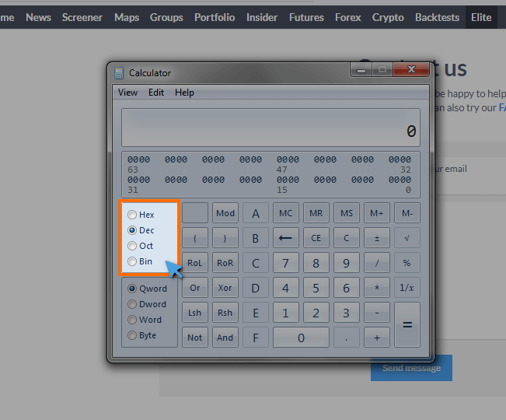
Task: Click the Not bitwise button
Action: pos(195,338)
